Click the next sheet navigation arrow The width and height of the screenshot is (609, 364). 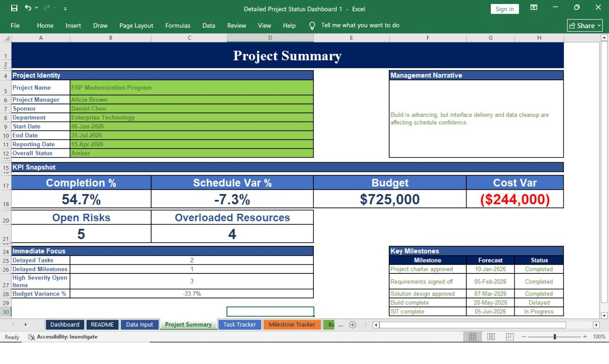[26, 324]
